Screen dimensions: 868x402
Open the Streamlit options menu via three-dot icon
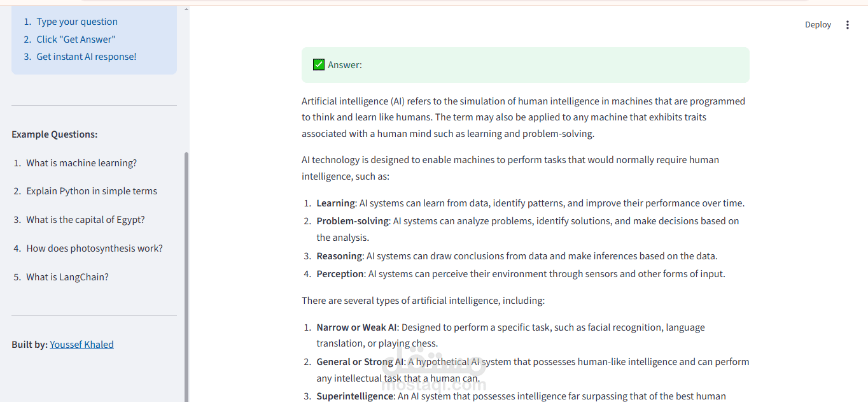coord(847,24)
